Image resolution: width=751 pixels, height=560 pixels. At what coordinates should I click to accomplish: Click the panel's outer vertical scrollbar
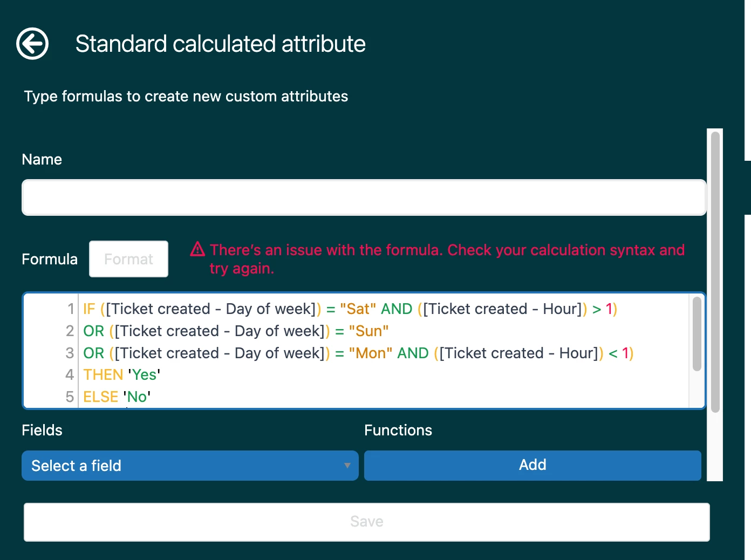click(715, 272)
